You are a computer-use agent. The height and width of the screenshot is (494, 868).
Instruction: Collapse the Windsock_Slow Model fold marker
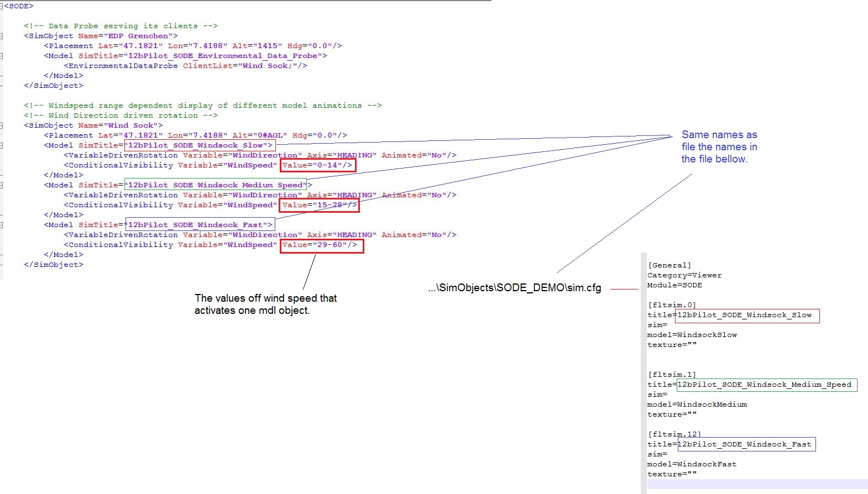[x=2, y=145]
